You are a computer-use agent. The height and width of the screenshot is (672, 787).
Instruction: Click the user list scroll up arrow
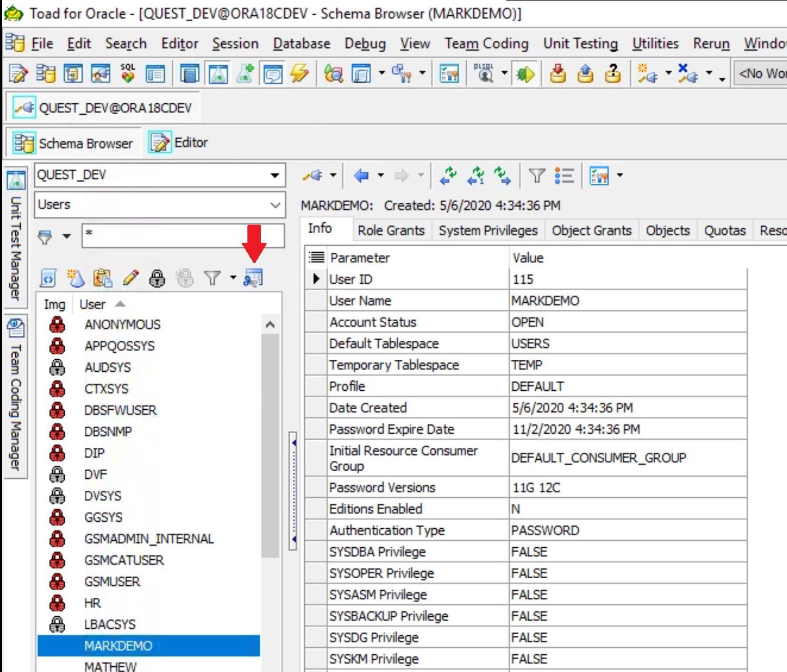coord(270,325)
